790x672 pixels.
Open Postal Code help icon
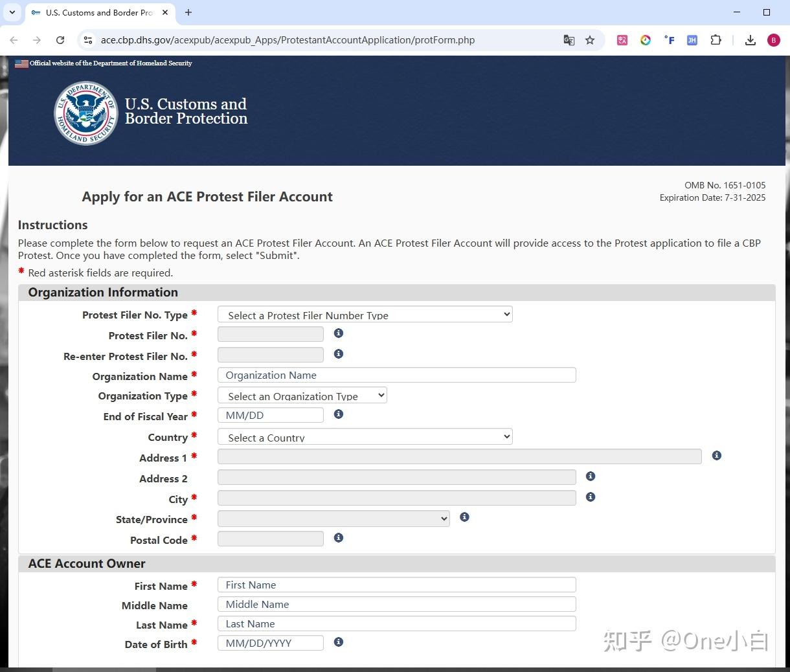(338, 538)
